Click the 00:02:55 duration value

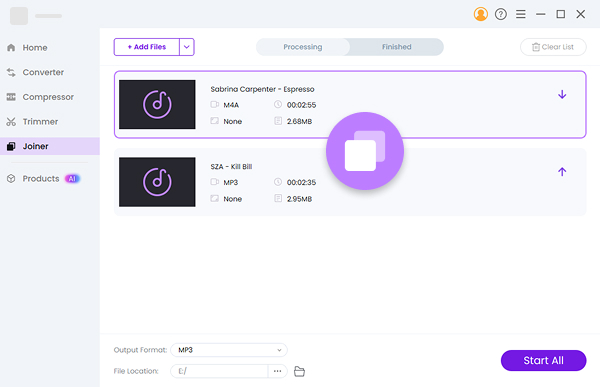coord(302,105)
